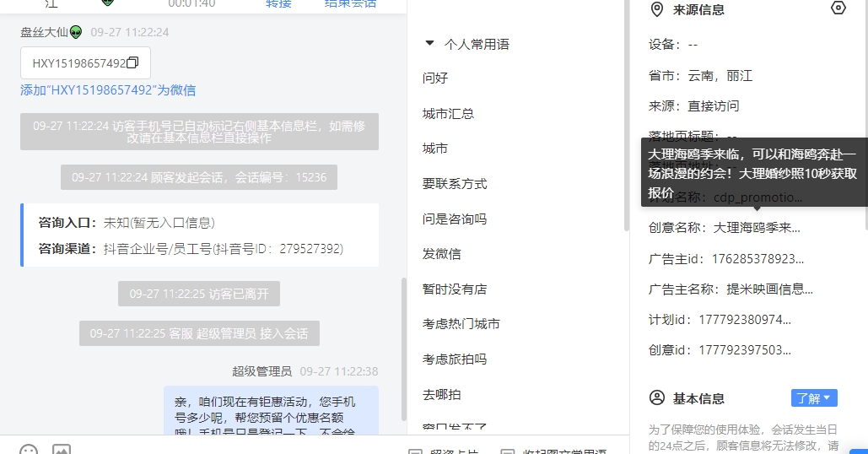Click the 省市: 云南, 丽江 row
The height and width of the screenshot is (454, 868).
point(701,75)
